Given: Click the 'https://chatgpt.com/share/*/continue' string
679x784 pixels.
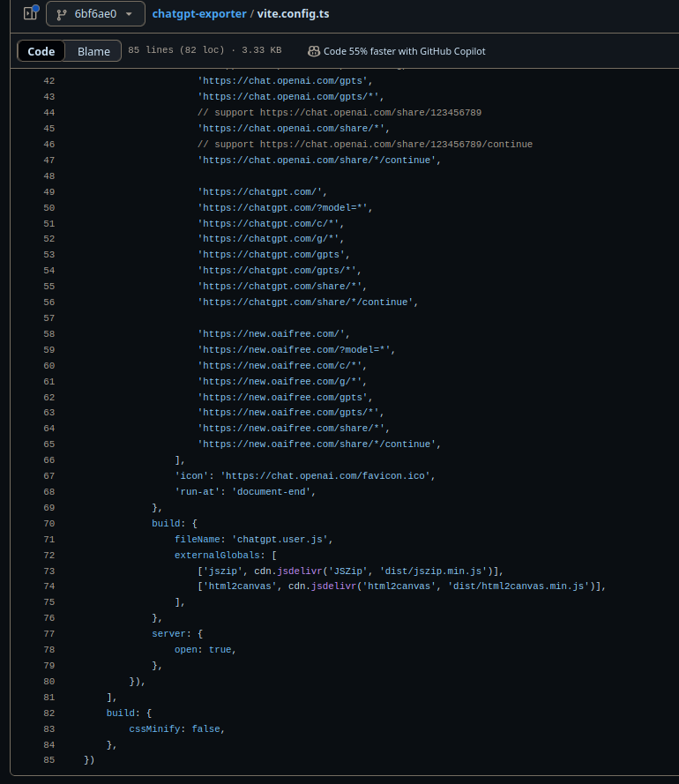Looking at the screenshot, I should [305, 302].
